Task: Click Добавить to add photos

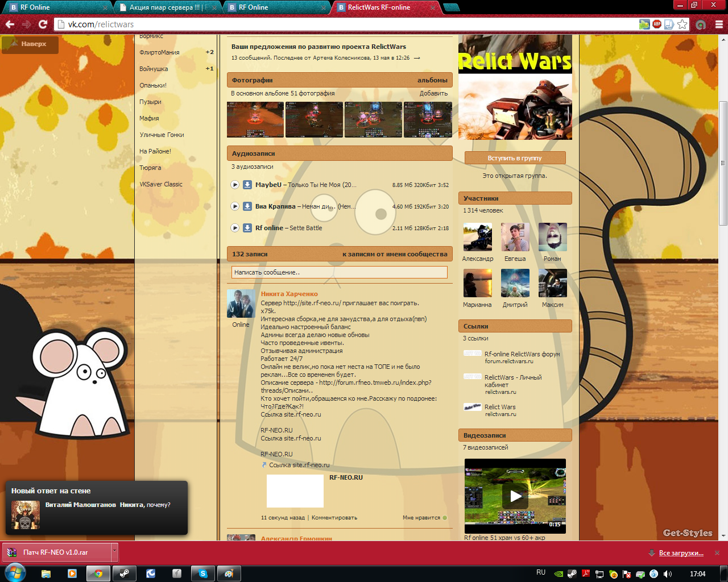Action: point(433,93)
